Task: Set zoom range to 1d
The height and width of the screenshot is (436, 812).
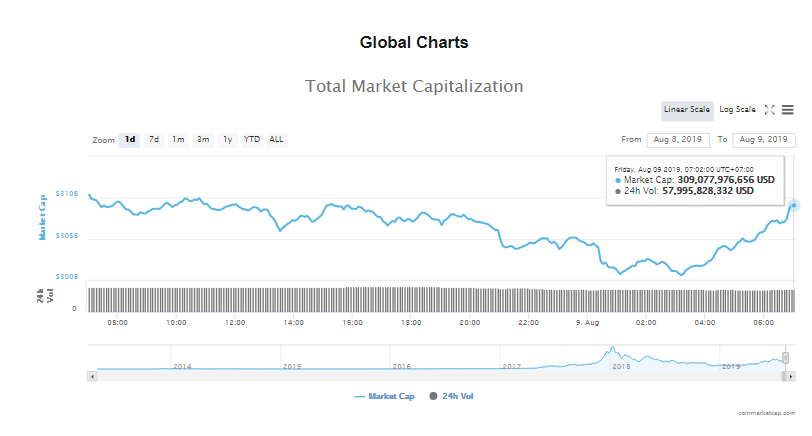Action: coord(129,140)
